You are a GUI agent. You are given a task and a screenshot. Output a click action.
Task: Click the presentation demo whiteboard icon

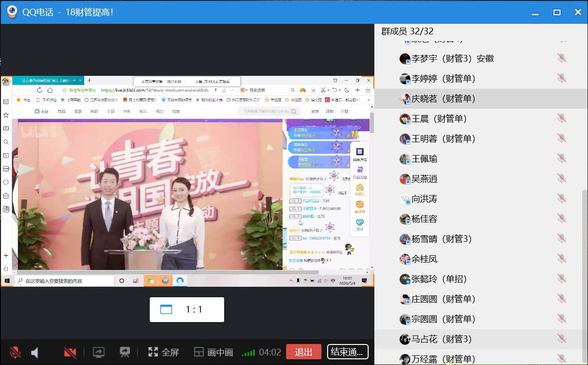(125, 353)
